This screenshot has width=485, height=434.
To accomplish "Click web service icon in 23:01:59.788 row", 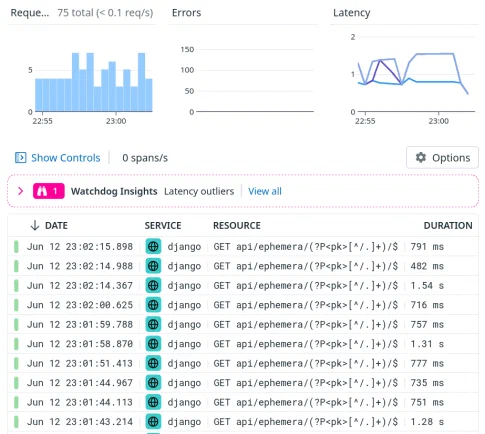I will click(x=153, y=324).
